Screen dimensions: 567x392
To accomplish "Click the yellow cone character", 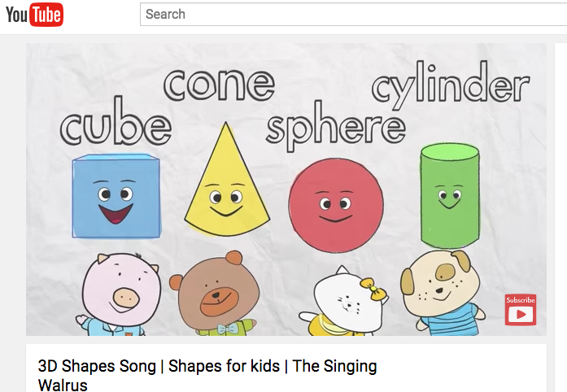I will point(227,180).
